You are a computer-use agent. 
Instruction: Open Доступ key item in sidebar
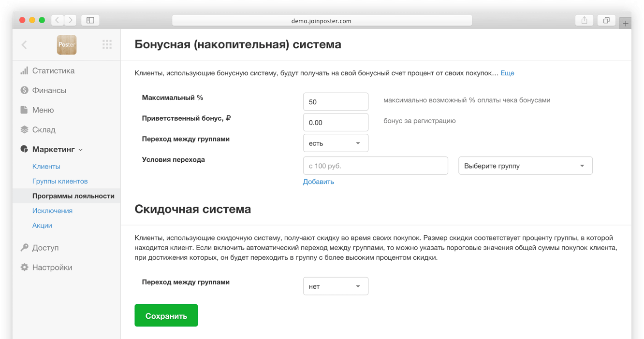[x=39, y=247]
